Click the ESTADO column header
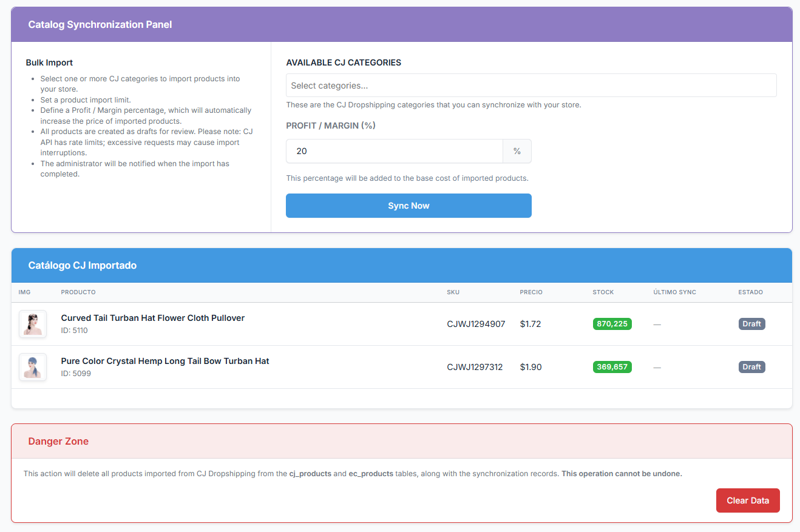 click(750, 292)
